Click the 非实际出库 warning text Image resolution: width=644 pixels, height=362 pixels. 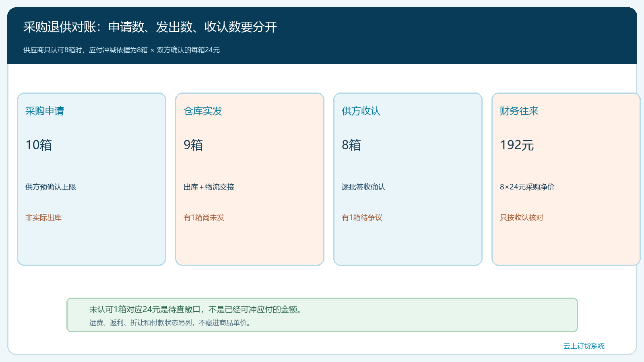(x=43, y=218)
